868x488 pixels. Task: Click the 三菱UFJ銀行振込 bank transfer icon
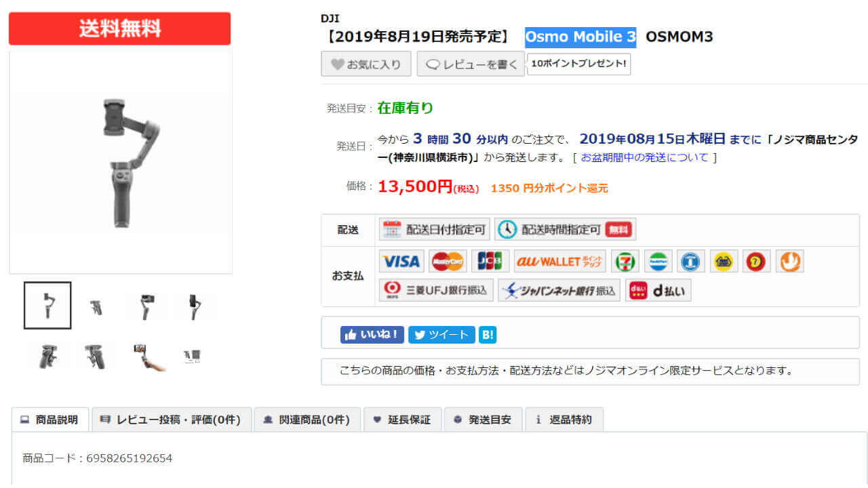436,290
